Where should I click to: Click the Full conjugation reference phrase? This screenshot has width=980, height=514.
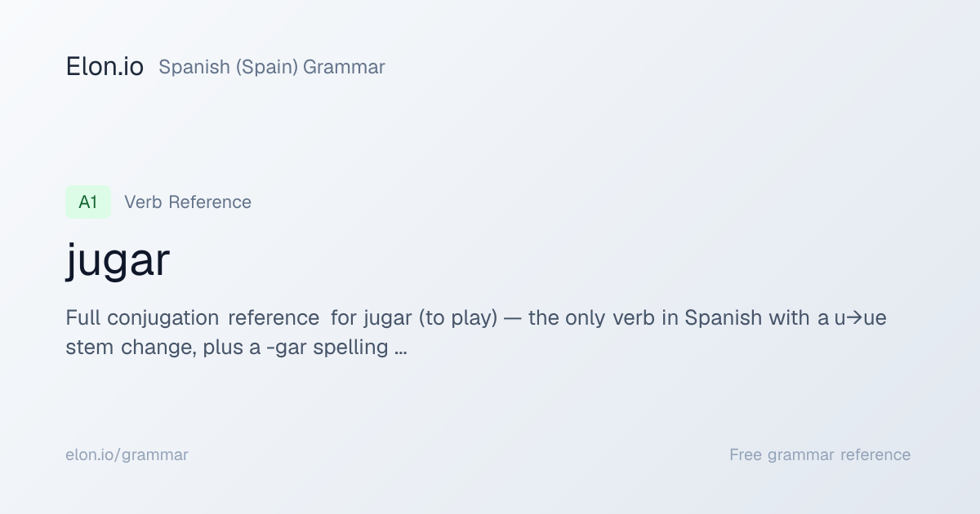click(x=192, y=317)
